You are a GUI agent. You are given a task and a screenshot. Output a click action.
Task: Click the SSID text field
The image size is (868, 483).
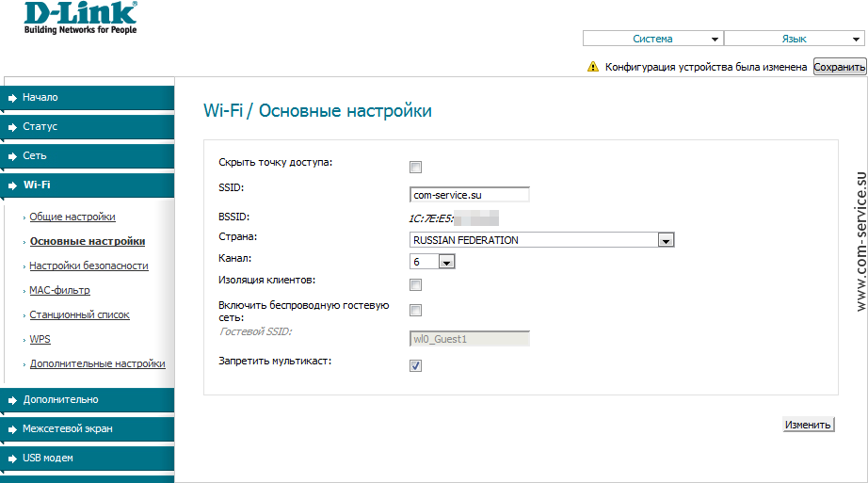coord(470,195)
